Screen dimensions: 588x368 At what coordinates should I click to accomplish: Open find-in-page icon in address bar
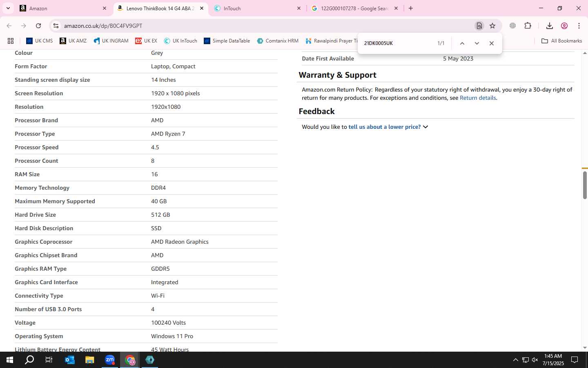pyautogui.click(x=479, y=26)
